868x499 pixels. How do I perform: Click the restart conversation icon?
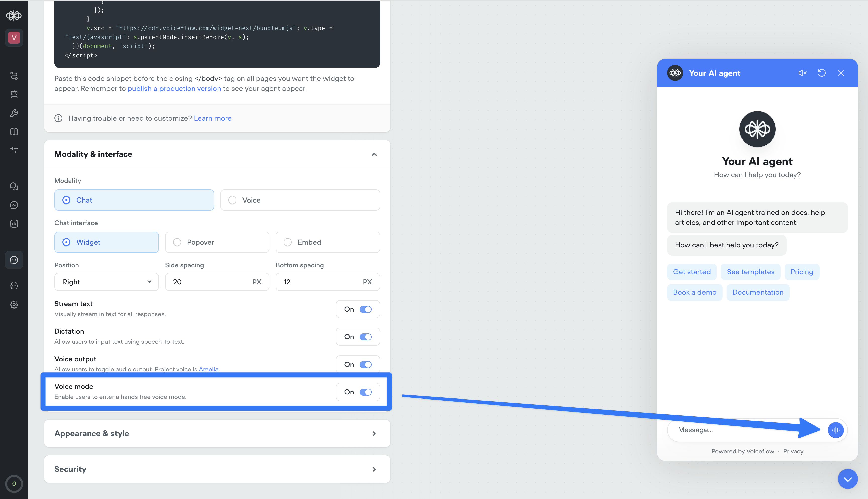[822, 73]
